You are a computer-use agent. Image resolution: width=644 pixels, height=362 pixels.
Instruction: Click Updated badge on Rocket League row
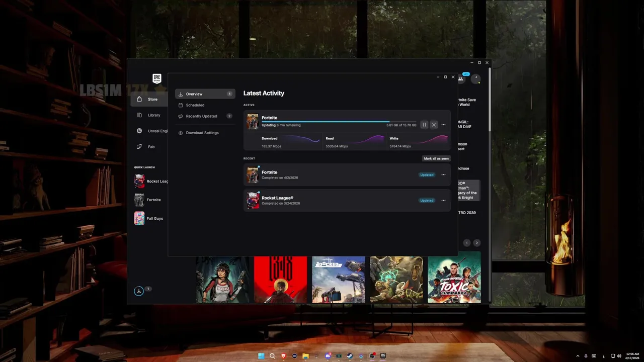[x=427, y=200]
